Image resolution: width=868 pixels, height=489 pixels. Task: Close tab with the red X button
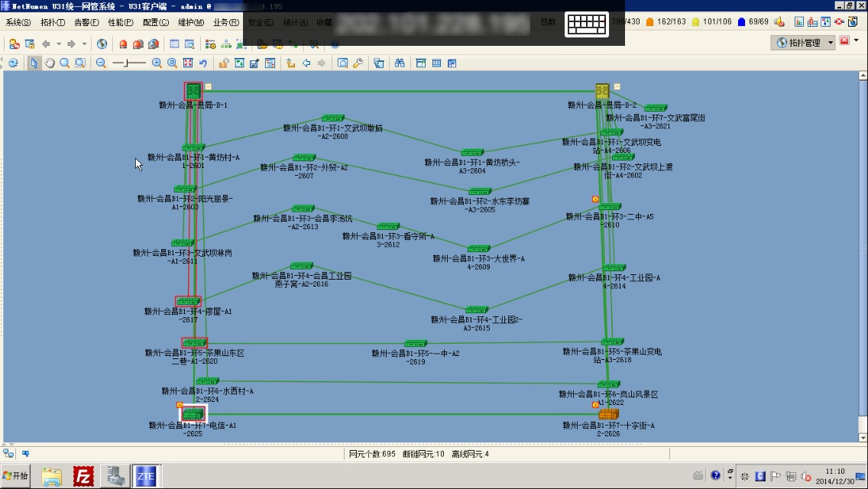844,40
